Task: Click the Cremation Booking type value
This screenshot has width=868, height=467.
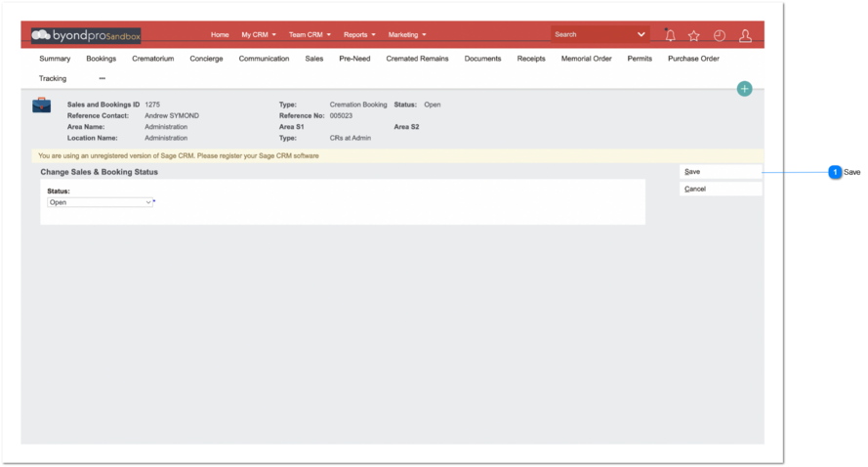Action: point(358,105)
